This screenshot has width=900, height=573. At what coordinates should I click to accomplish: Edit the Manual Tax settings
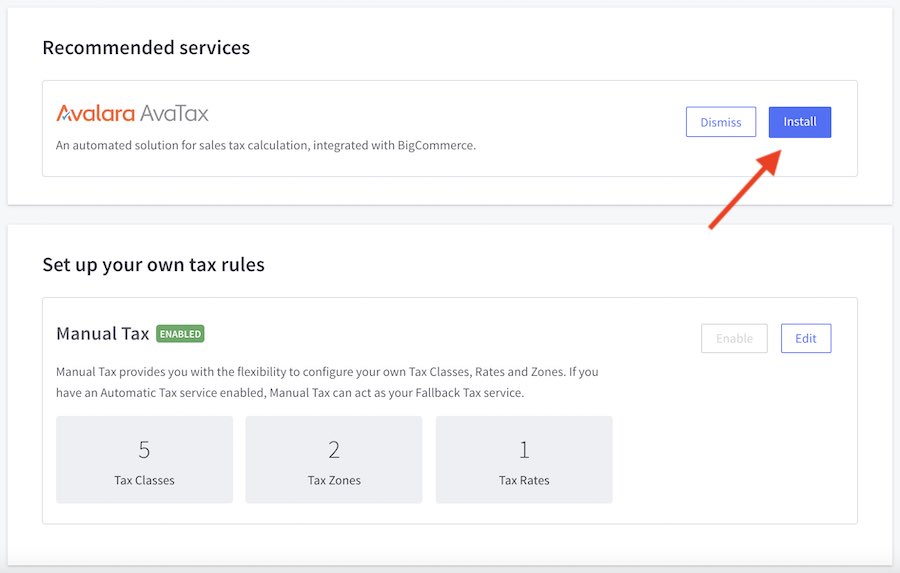805,339
